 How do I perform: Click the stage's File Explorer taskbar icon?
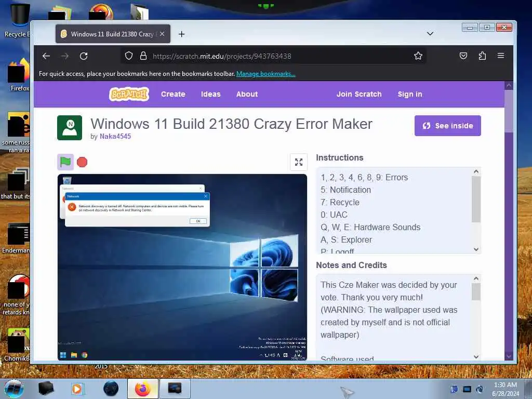[x=74, y=355]
